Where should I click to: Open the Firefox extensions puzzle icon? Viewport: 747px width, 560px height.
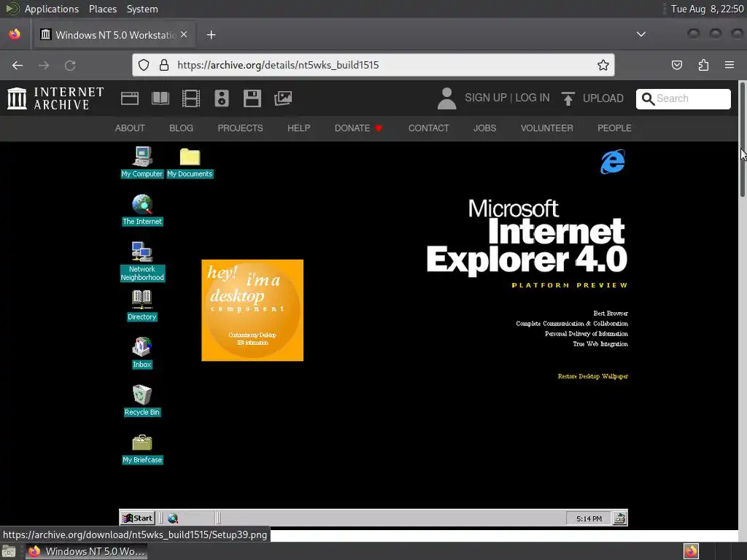pyautogui.click(x=703, y=65)
